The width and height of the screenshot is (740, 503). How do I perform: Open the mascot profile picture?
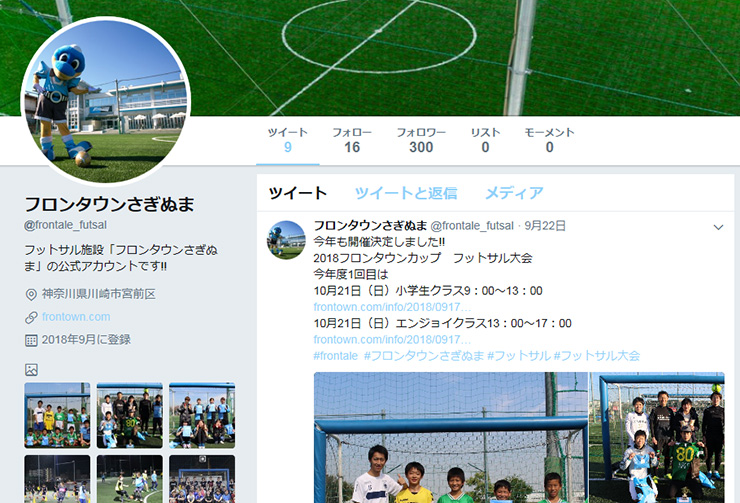pos(106,101)
